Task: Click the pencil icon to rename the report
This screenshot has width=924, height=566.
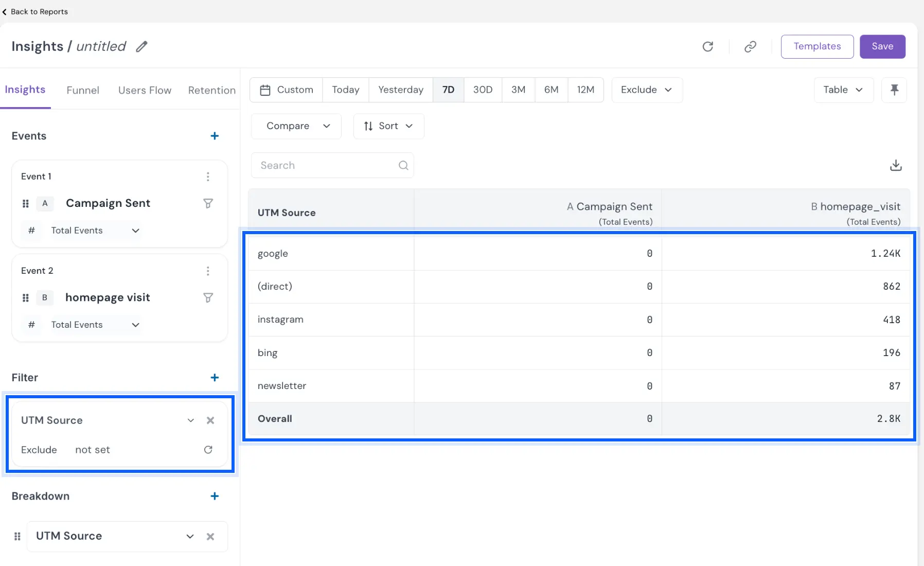Action: tap(141, 46)
